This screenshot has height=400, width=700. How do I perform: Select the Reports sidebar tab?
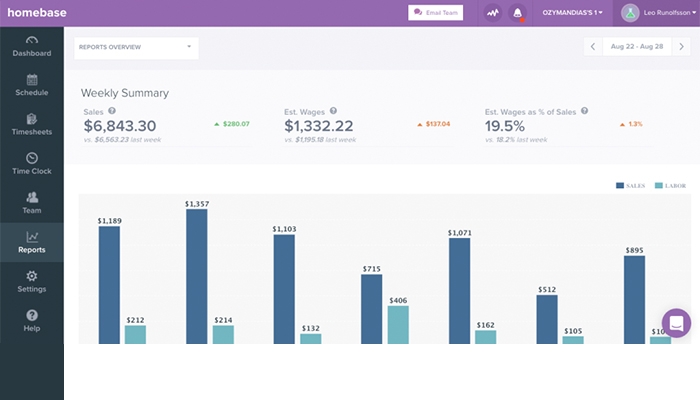32,242
